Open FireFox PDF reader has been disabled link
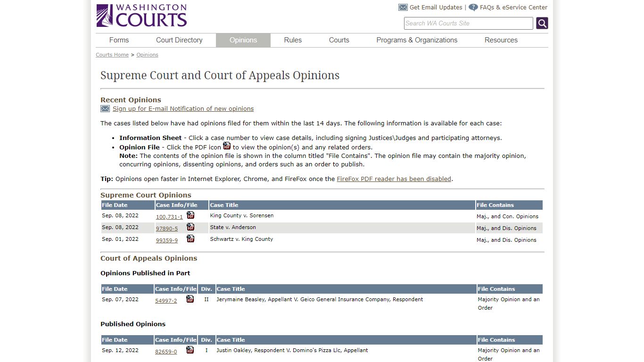The height and width of the screenshot is (362, 644). pos(394,179)
